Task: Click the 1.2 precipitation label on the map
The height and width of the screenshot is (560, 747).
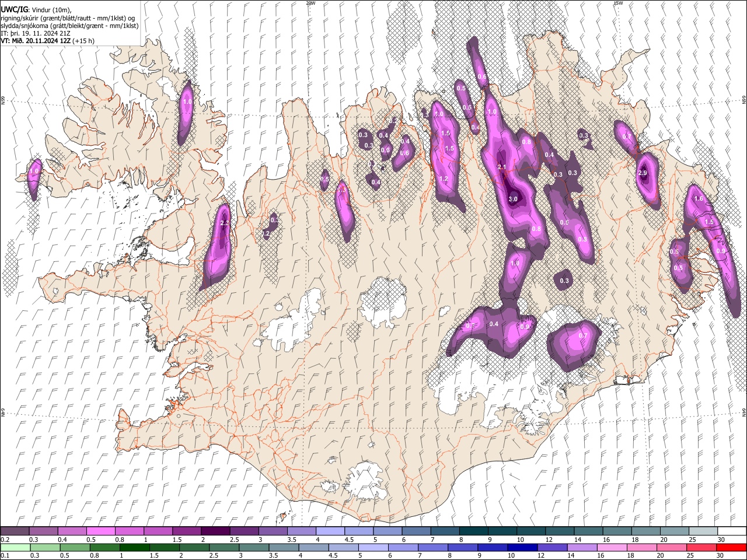Action: tap(443, 179)
